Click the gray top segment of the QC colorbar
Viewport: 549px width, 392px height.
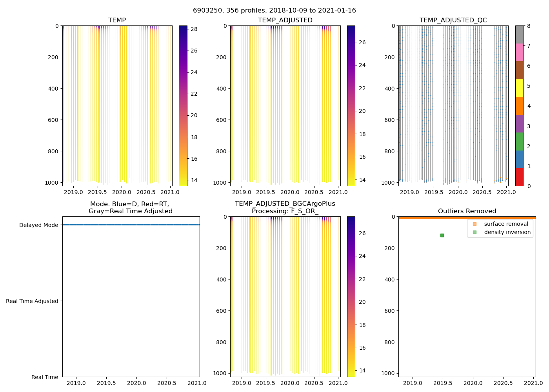tap(519, 34)
